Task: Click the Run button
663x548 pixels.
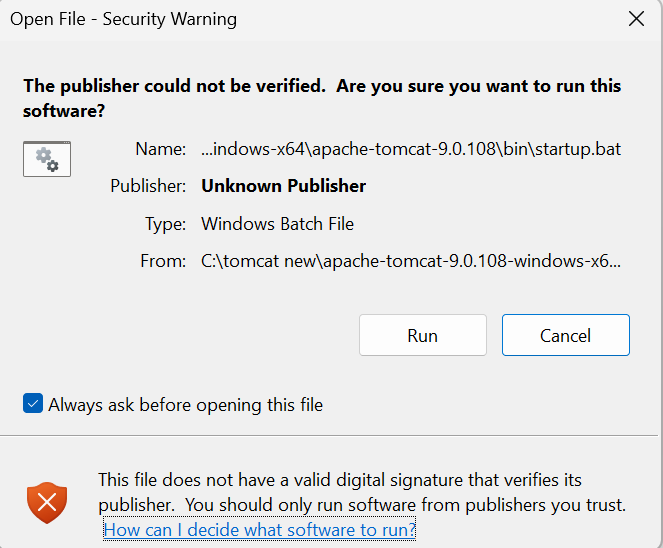Action: [422, 335]
